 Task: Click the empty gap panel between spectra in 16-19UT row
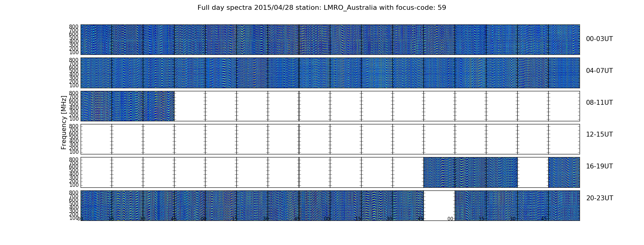pyautogui.click(x=533, y=172)
